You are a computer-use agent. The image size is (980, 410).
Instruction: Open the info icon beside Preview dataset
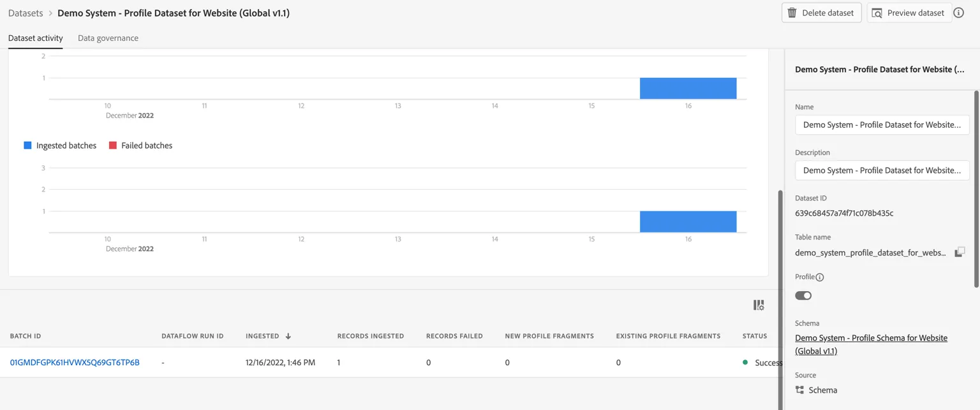coord(958,13)
